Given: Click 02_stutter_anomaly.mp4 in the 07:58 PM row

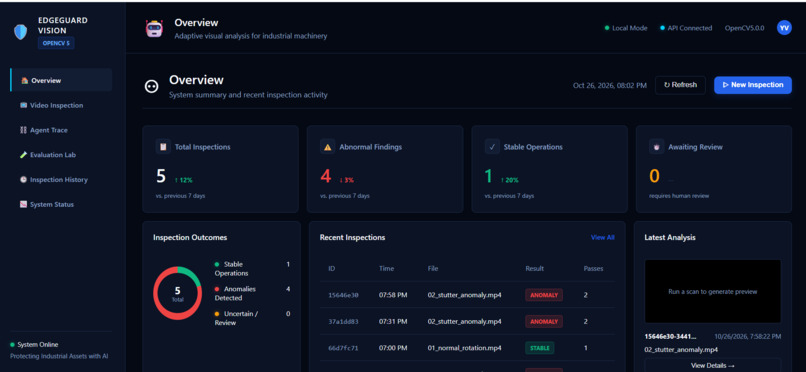Looking at the screenshot, I should [x=465, y=295].
